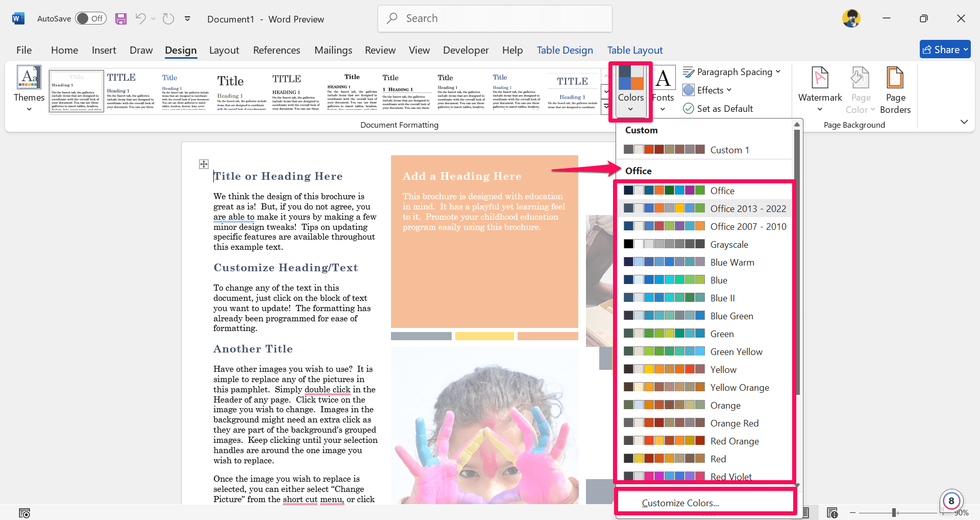Pick the Blue color scheme
The width and height of the screenshot is (980, 520).
click(704, 280)
